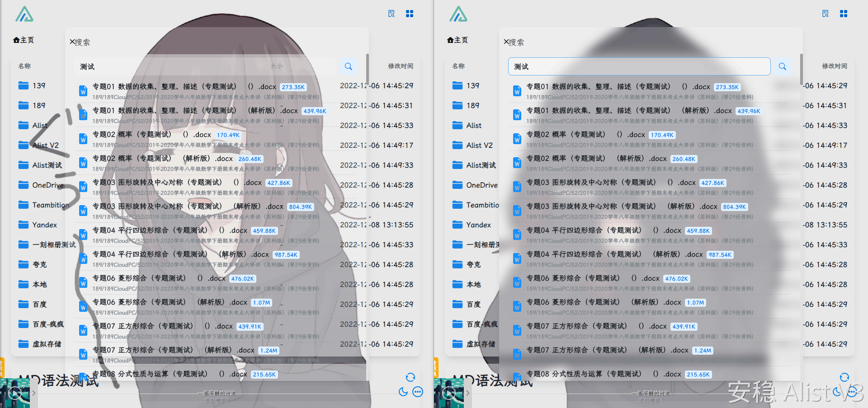
Task: Open the more options circle in left panel
Action: (x=418, y=392)
